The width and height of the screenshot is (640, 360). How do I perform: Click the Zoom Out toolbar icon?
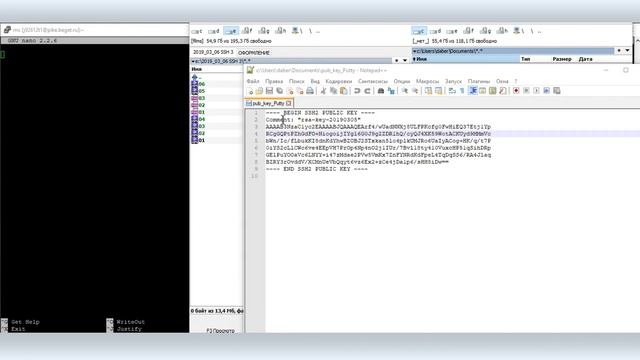(415, 91)
